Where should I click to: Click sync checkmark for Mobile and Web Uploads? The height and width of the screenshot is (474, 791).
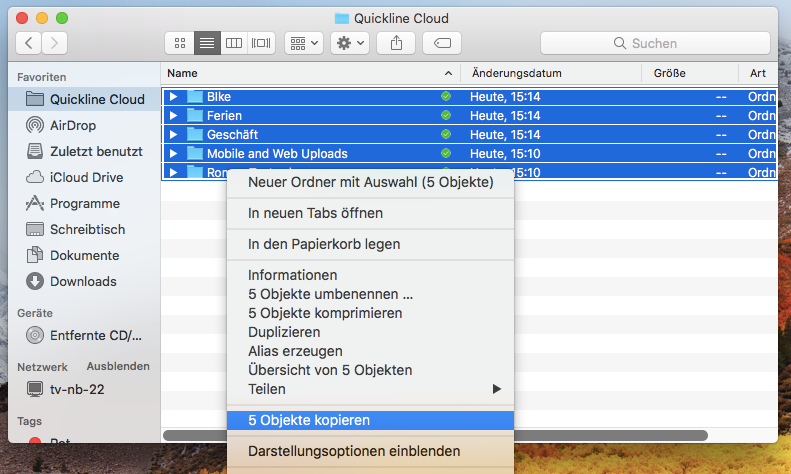pos(446,153)
